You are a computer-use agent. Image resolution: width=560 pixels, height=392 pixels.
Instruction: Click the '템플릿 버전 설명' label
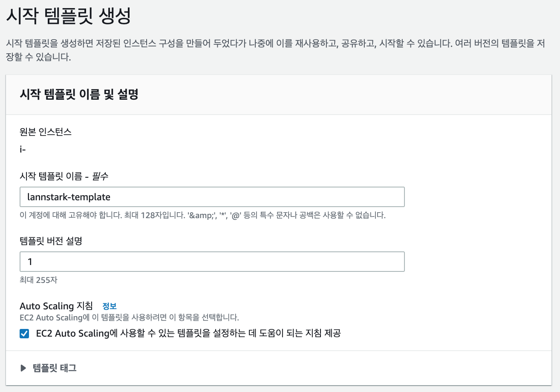point(51,241)
